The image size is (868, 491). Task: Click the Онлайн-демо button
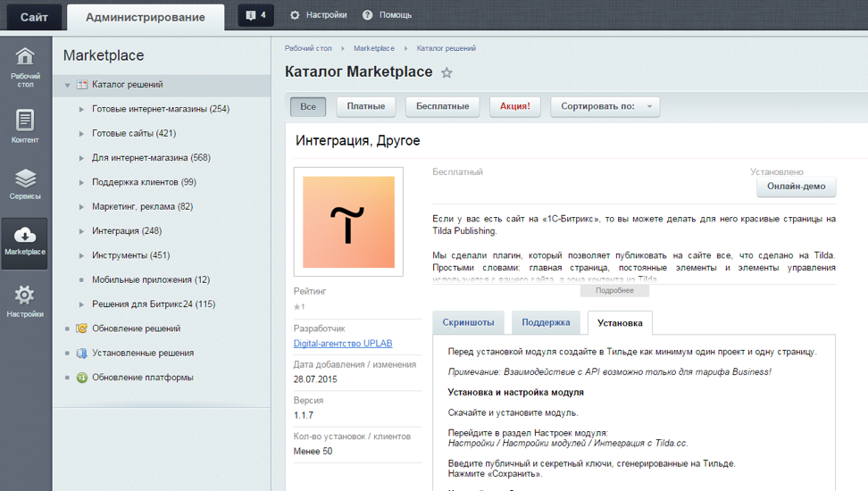point(796,187)
